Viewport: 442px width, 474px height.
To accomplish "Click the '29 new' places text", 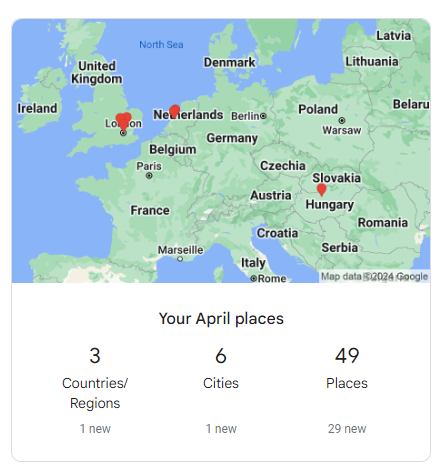I will [x=347, y=429].
